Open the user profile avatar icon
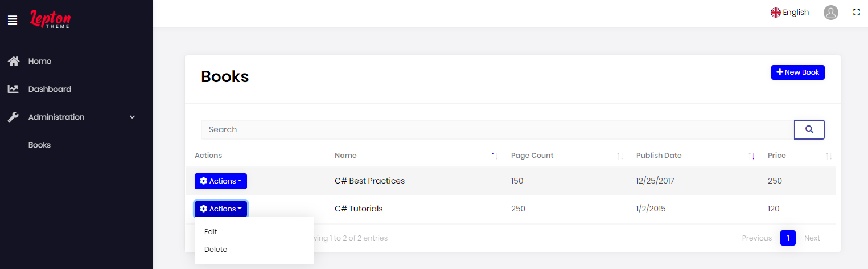Screen dimensions: 868x269 [831, 13]
